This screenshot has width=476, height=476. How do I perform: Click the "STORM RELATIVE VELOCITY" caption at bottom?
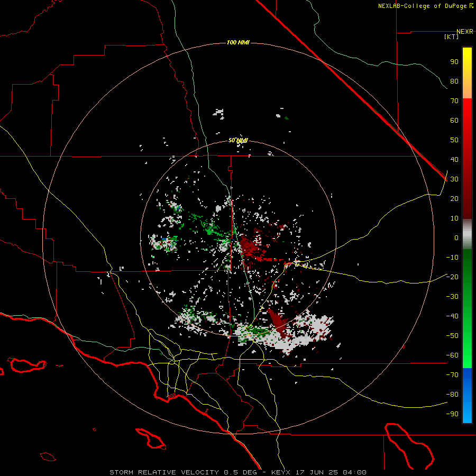(x=164, y=472)
